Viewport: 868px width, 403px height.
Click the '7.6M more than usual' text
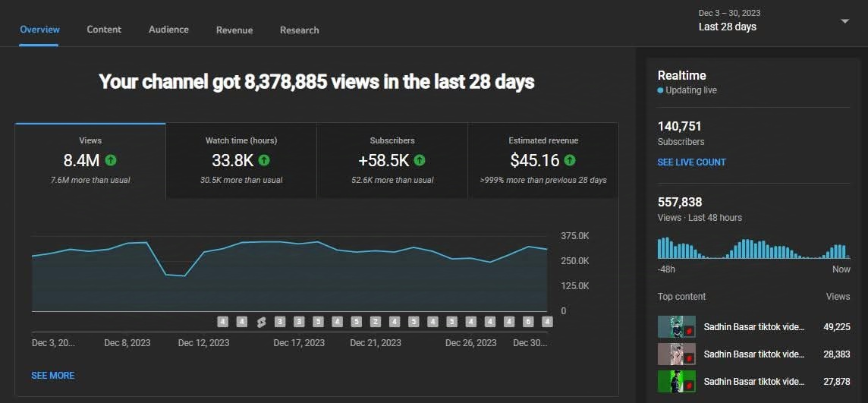point(90,180)
